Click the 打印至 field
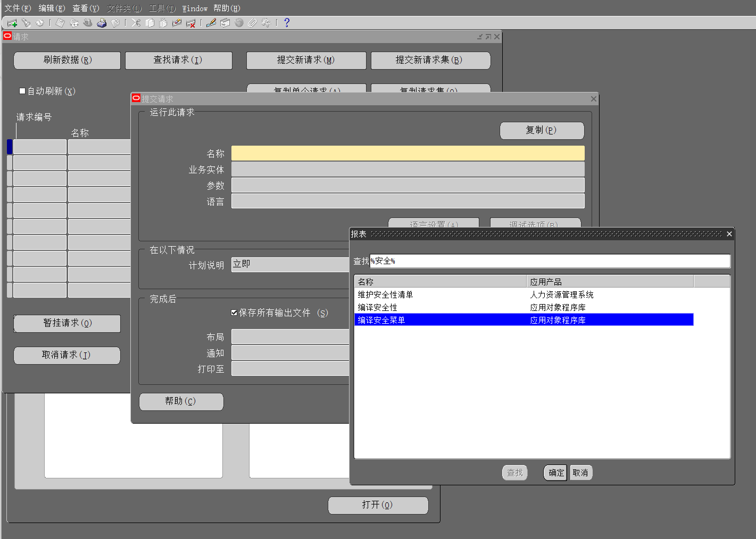 (x=290, y=368)
